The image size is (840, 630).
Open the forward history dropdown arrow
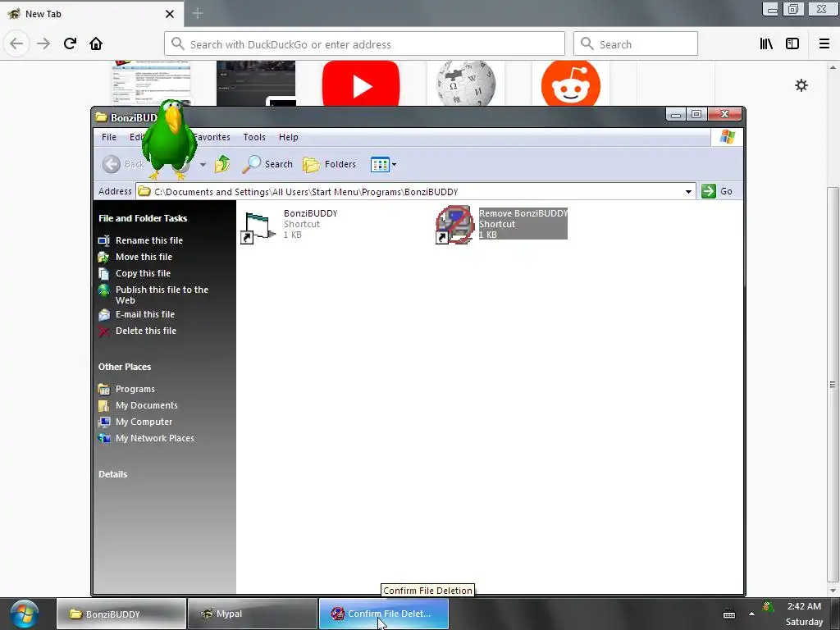(x=203, y=164)
